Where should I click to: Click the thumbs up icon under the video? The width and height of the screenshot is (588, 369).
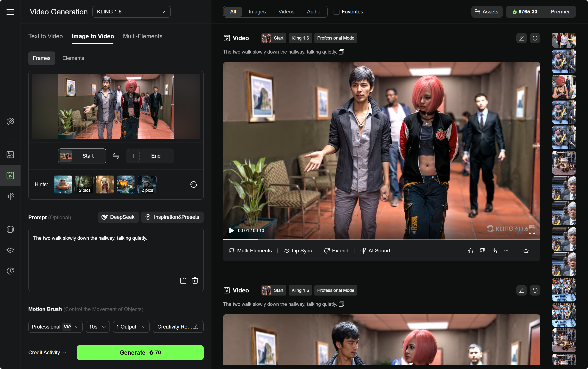point(470,251)
